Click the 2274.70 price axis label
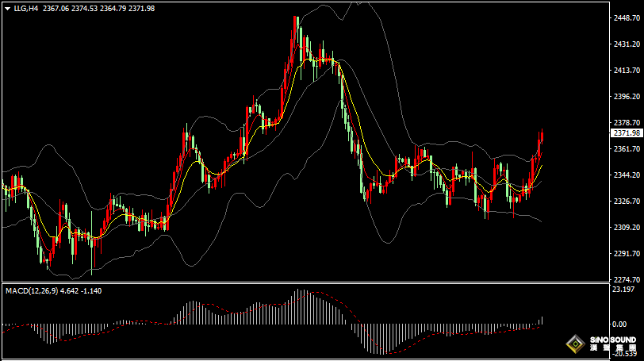 (627, 279)
